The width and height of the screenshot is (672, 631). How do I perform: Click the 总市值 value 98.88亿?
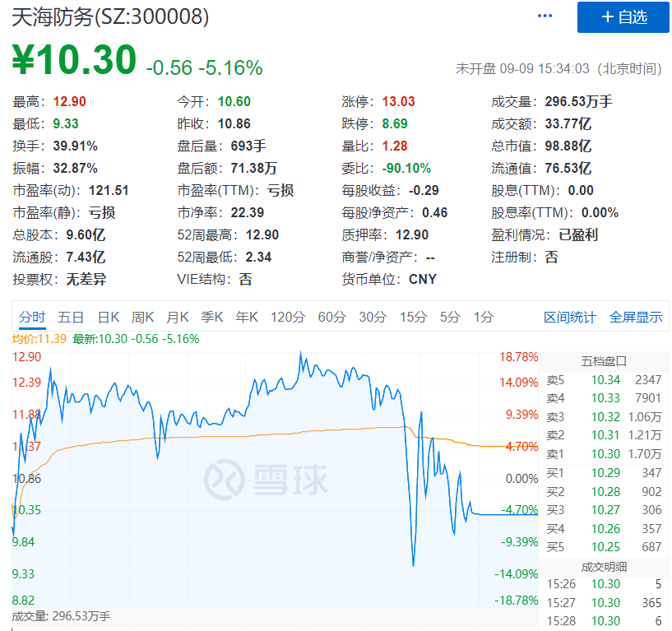568,146
